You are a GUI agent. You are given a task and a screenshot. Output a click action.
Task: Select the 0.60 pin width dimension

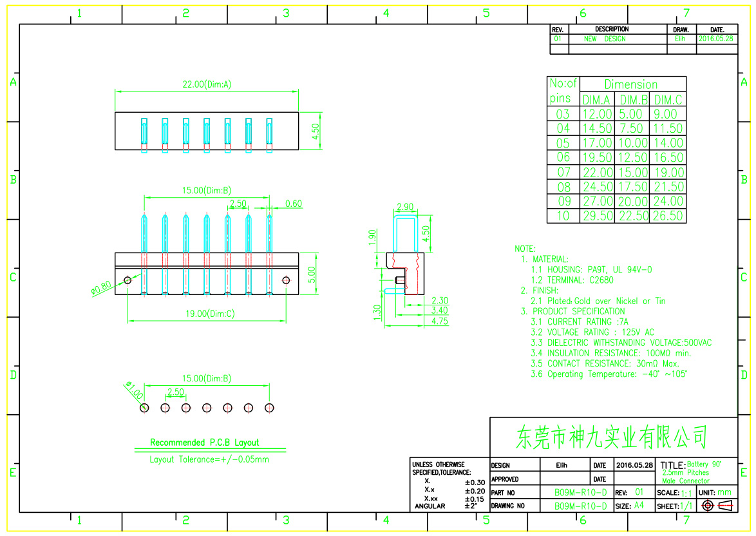click(294, 204)
